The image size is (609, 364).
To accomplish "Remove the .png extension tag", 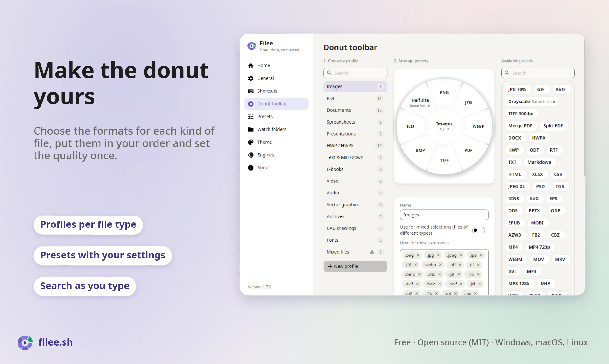I will [x=418, y=255].
